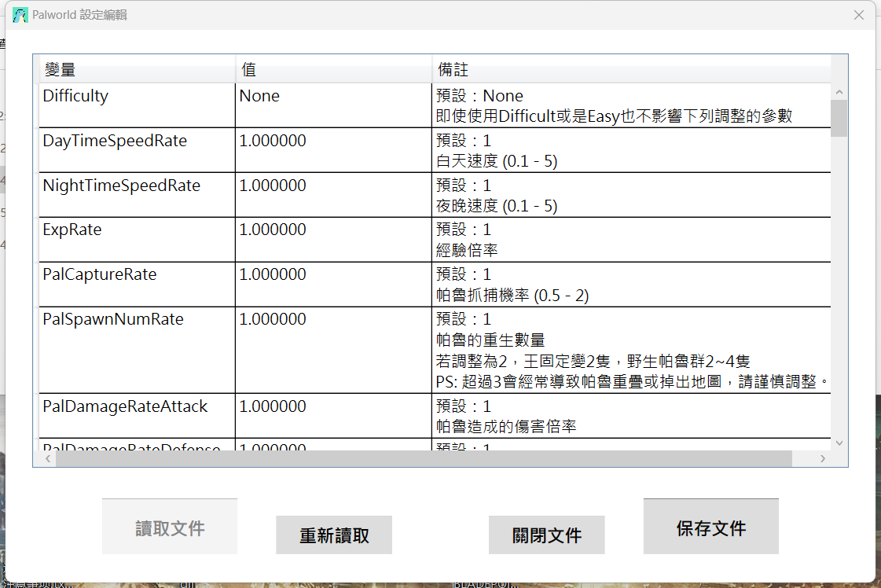The image size is (881, 588).
Task: Click the Palworld app icon in title bar
Action: pyautogui.click(x=20, y=15)
